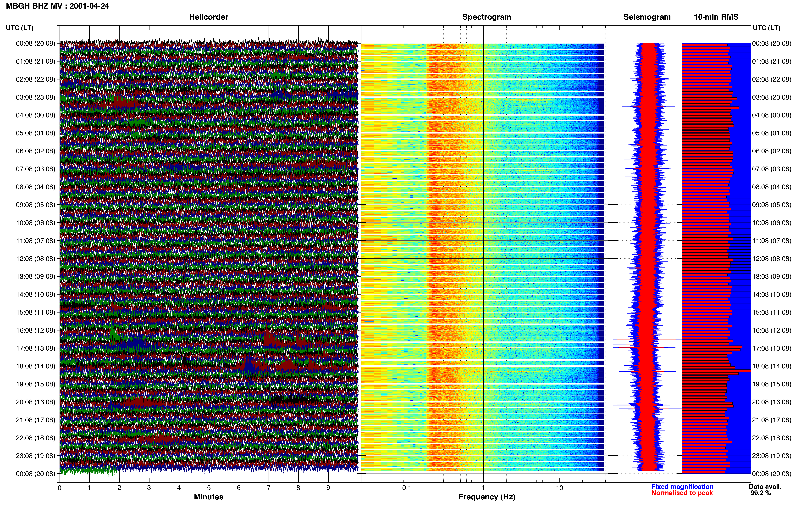Click the left '16:08 (12:08)' time label
812x508 pixels.
(35, 330)
